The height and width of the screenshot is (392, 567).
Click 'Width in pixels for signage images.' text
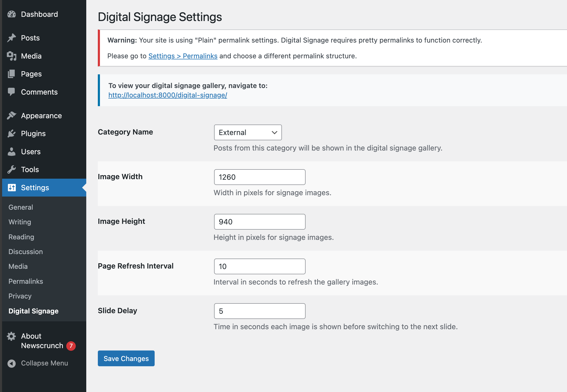pos(272,193)
